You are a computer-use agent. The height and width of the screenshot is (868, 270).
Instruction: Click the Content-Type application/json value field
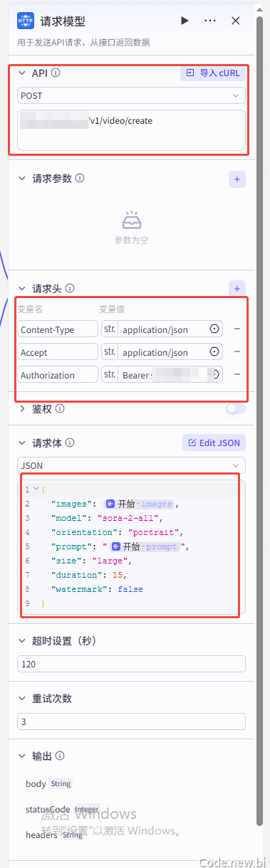pyautogui.click(x=162, y=329)
